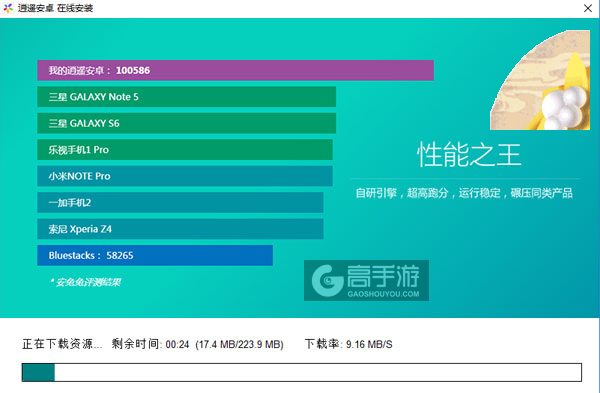Select the 一加手机2 bar

(x=180, y=202)
